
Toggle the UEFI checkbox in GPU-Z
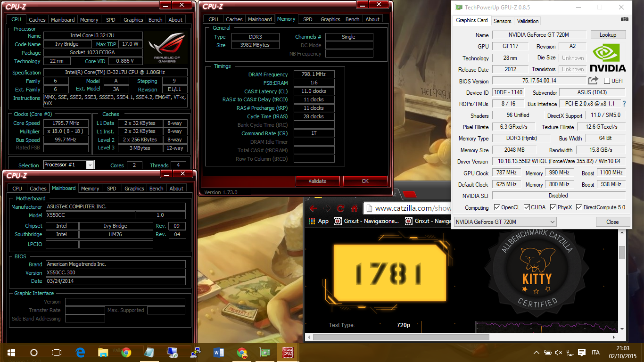(x=607, y=81)
